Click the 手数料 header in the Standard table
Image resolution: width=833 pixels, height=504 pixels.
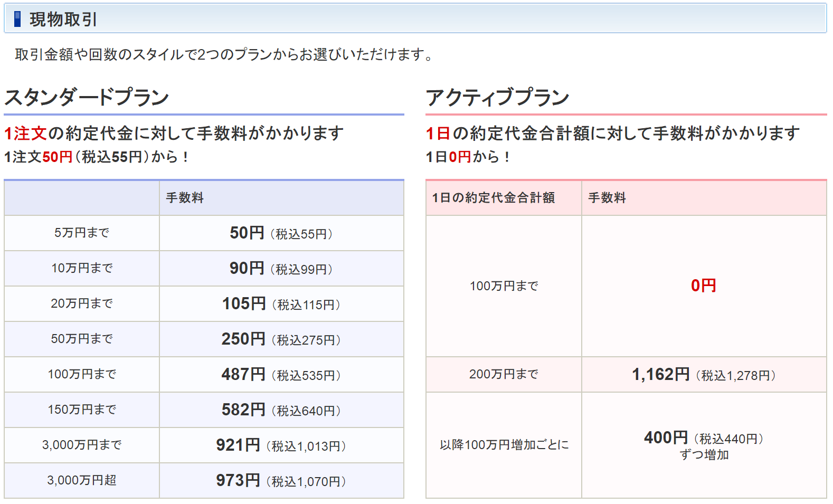tap(185, 198)
